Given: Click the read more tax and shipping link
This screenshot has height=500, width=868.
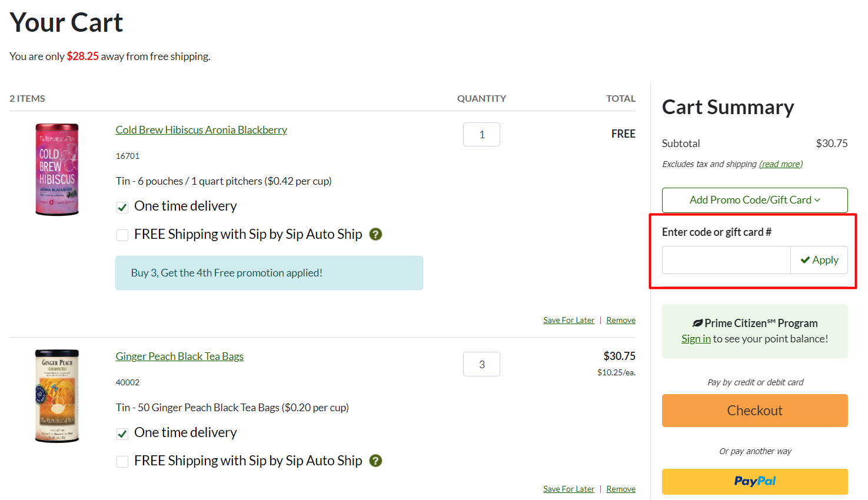Looking at the screenshot, I should [781, 164].
